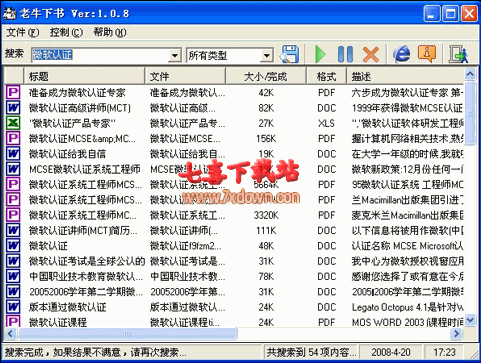Click PDF icon of 准备成为微软认证专家 row

pyautogui.click(x=13, y=92)
